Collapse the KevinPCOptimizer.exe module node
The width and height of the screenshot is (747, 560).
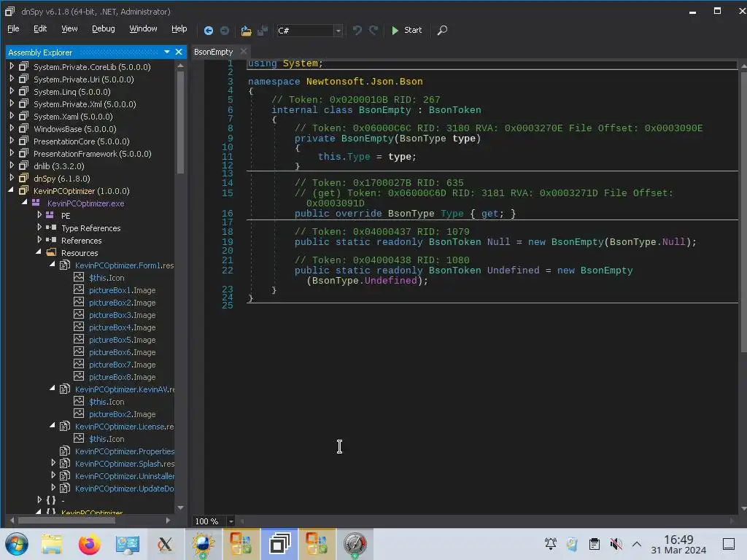coord(24,203)
